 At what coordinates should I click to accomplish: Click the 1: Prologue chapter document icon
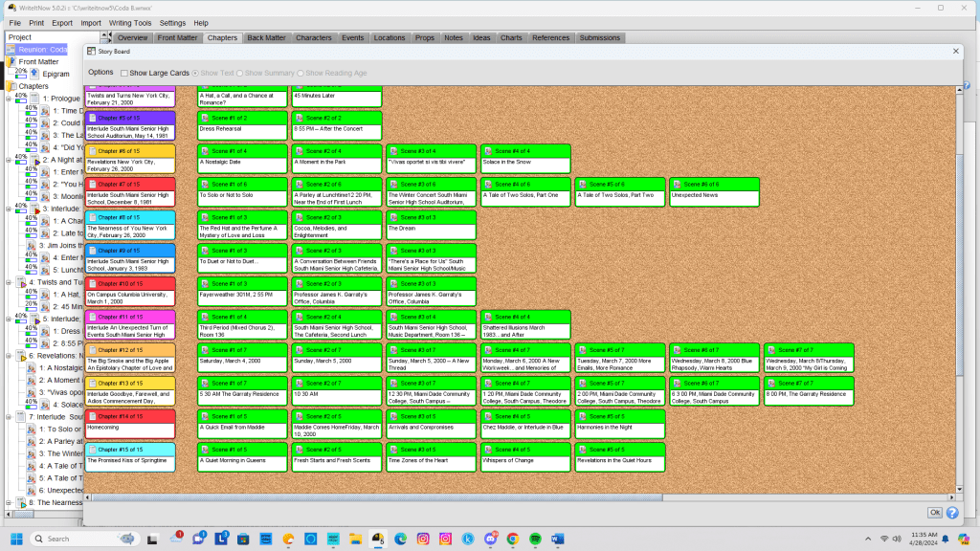33,99
